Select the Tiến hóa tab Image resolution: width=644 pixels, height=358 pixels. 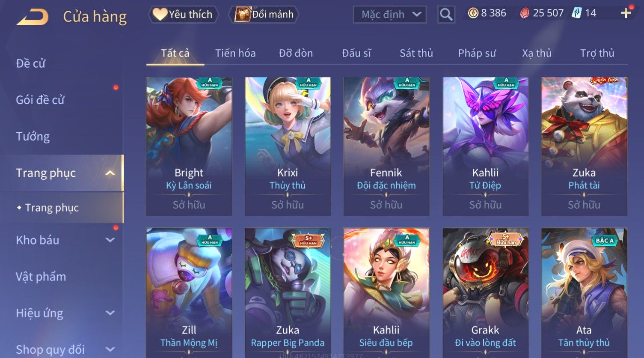(235, 53)
